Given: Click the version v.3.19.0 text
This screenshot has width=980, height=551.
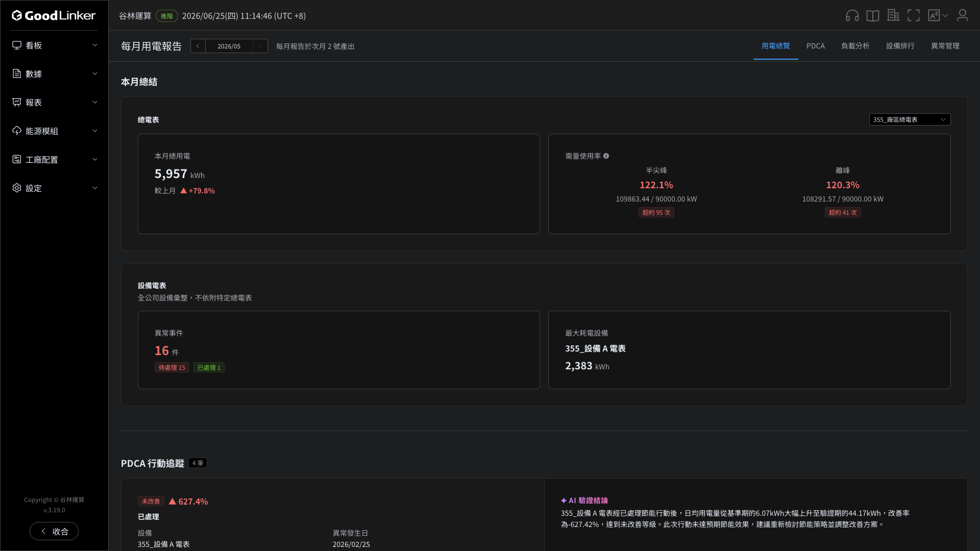Looking at the screenshot, I should pyautogui.click(x=54, y=510).
